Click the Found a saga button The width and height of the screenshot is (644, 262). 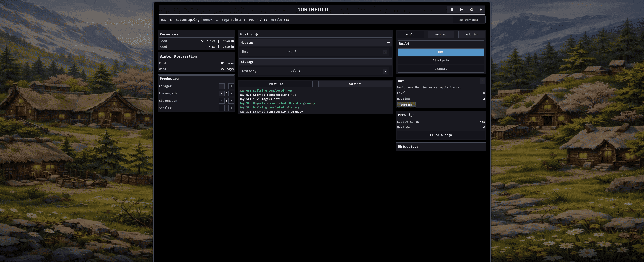click(x=441, y=135)
